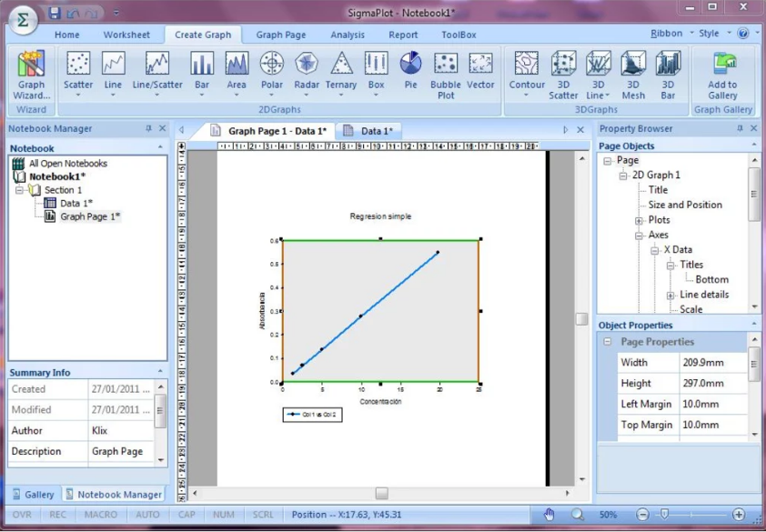
Task: Click the zoom in plus button
Action: 739,515
